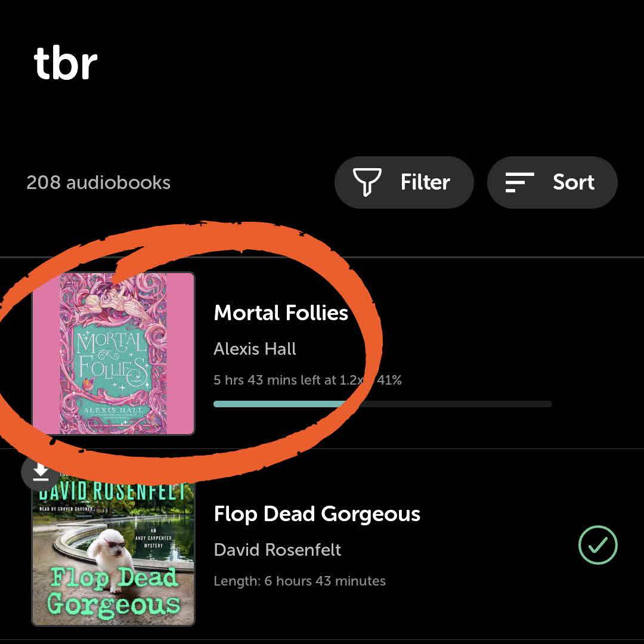Select the Mortal Follies title
This screenshot has height=644, width=644.
(x=281, y=313)
